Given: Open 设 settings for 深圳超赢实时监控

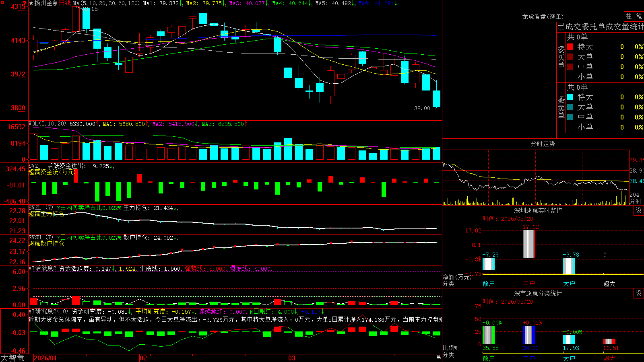Looking at the screenshot, I should pos(639,210).
